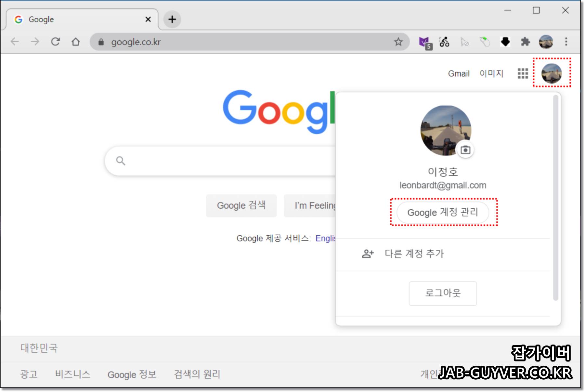The image size is (585, 392).
Task: Log out via the "로그아웃" button
Action: (x=443, y=293)
